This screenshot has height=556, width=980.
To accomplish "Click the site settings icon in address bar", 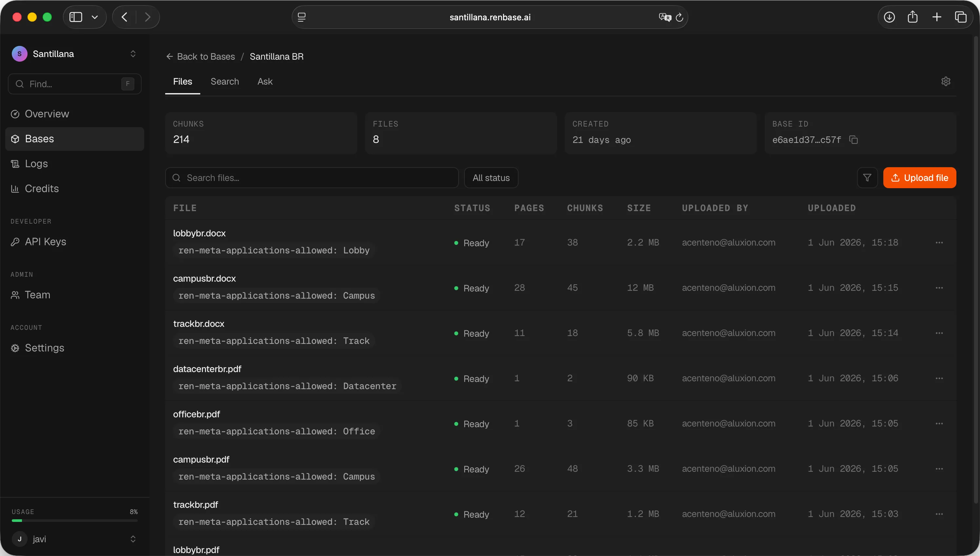I will (x=302, y=17).
